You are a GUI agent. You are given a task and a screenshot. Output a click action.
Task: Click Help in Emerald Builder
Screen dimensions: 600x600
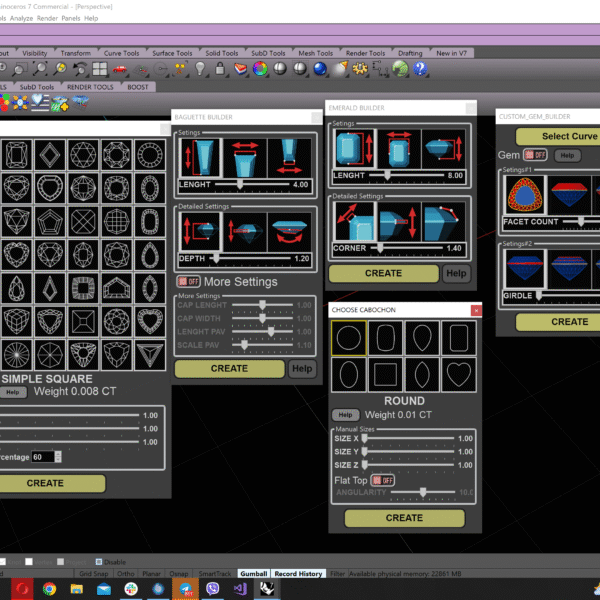(x=456, y=273)
